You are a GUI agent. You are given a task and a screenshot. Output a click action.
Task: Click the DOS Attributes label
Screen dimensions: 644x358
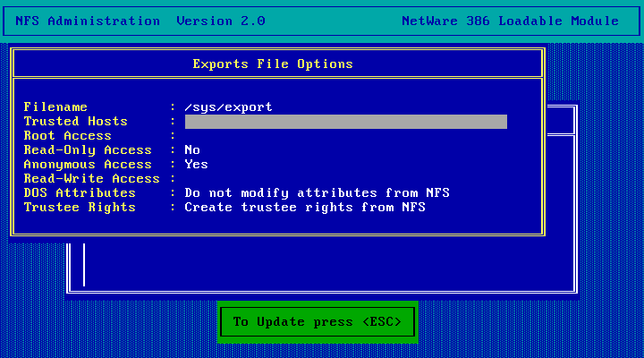coord(80,193)
